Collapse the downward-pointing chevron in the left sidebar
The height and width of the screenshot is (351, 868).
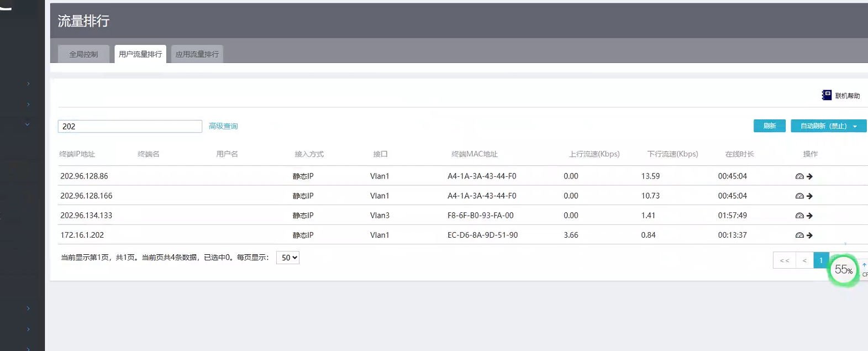(28, 124)
